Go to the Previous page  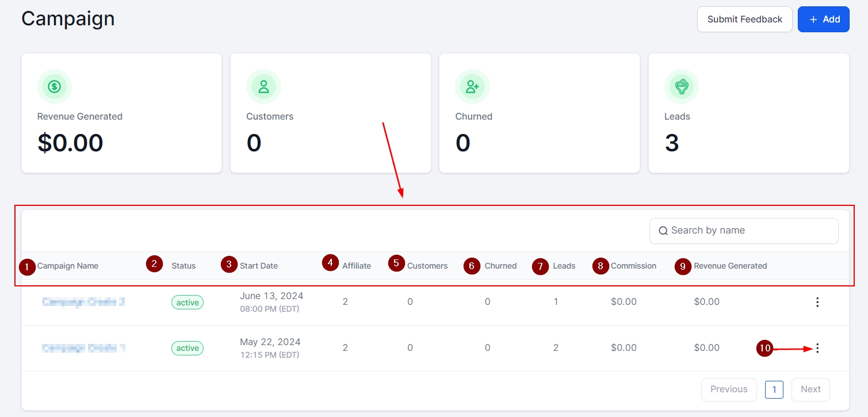728,389
